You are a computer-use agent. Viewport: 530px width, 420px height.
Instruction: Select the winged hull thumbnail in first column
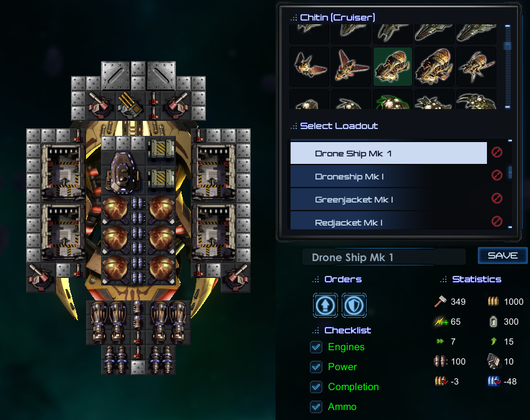click(x=309, y=67)
